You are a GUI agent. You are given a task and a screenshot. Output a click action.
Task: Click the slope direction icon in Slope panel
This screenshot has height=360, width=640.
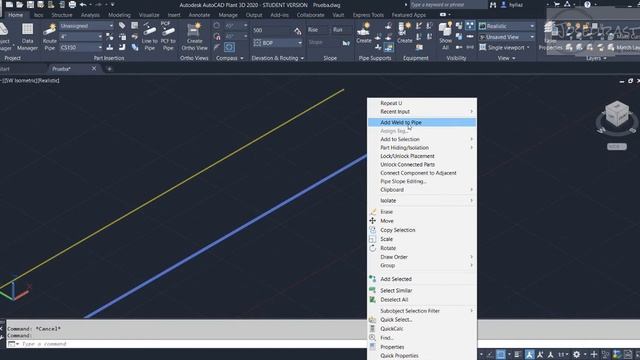346,42
